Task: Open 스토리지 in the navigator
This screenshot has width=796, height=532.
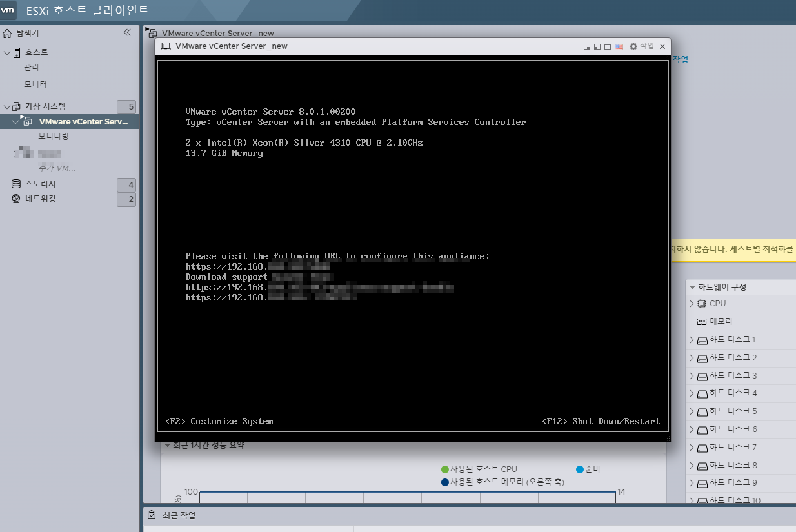Action: click(40, 184)
